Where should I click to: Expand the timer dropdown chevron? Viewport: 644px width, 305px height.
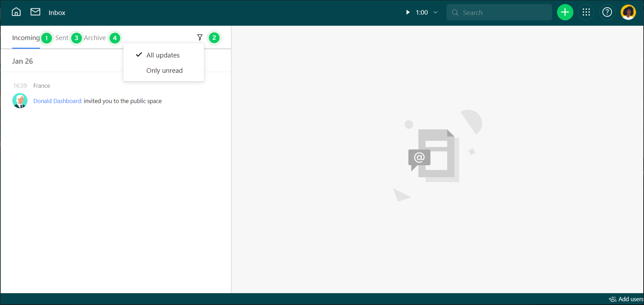point(435,13)
